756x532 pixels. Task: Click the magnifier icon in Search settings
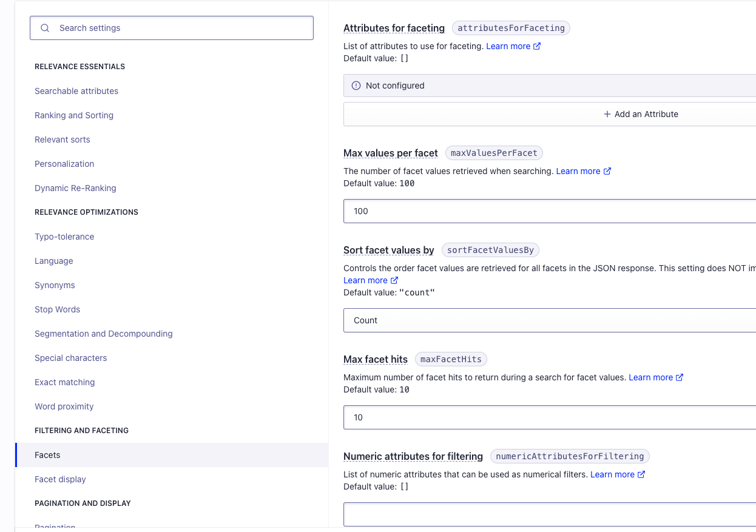point(45,28)
